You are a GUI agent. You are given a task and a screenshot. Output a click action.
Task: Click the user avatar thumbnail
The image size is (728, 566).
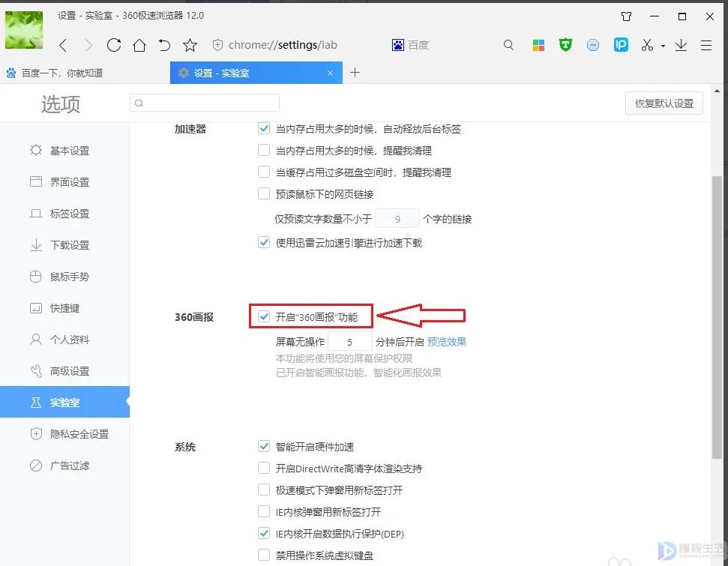24,30
